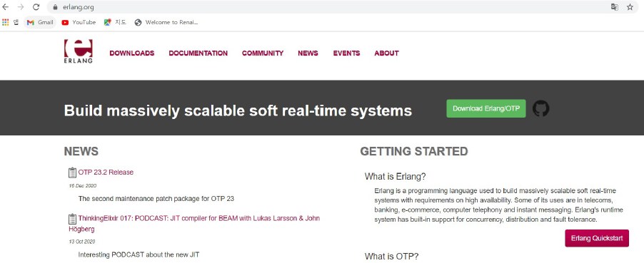
Task: Click the What is Erlang? heading
Action: [x=395, y=177]
